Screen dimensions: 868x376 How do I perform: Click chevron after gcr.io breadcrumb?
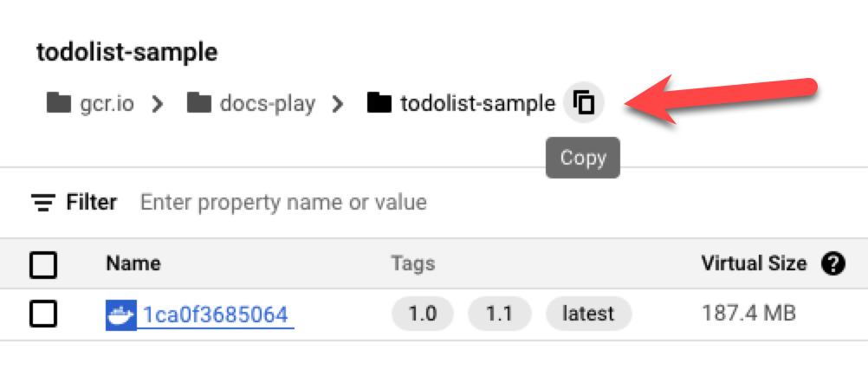coord(158,105)
